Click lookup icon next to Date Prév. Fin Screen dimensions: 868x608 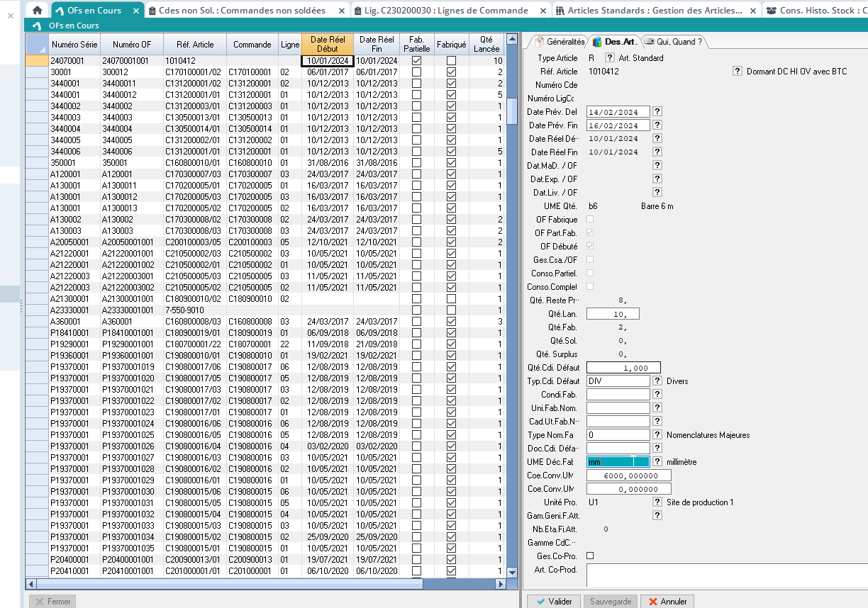tap(657, 125)
